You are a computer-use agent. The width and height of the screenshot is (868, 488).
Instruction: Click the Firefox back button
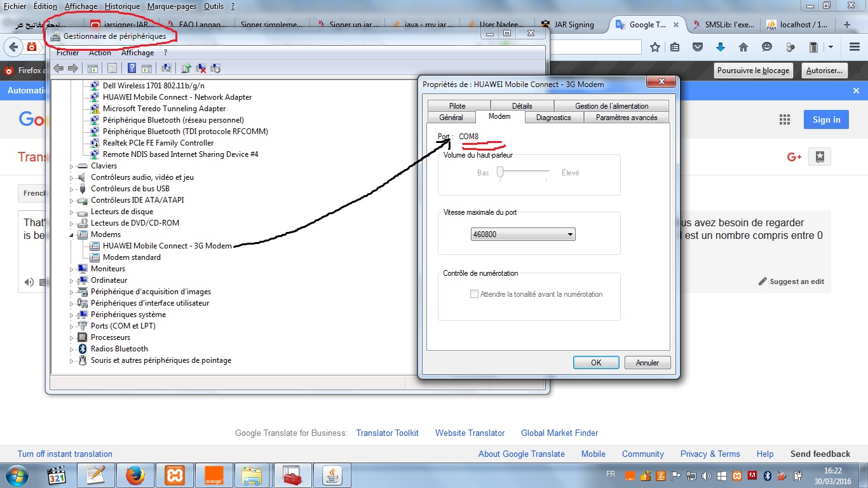[13, 47]
